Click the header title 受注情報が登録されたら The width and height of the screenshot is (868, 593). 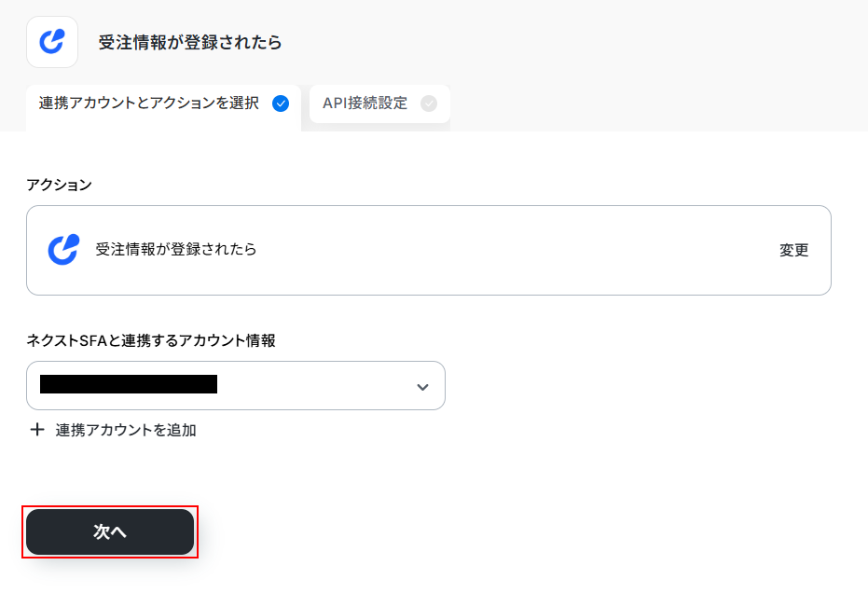[x=189, y=42]
